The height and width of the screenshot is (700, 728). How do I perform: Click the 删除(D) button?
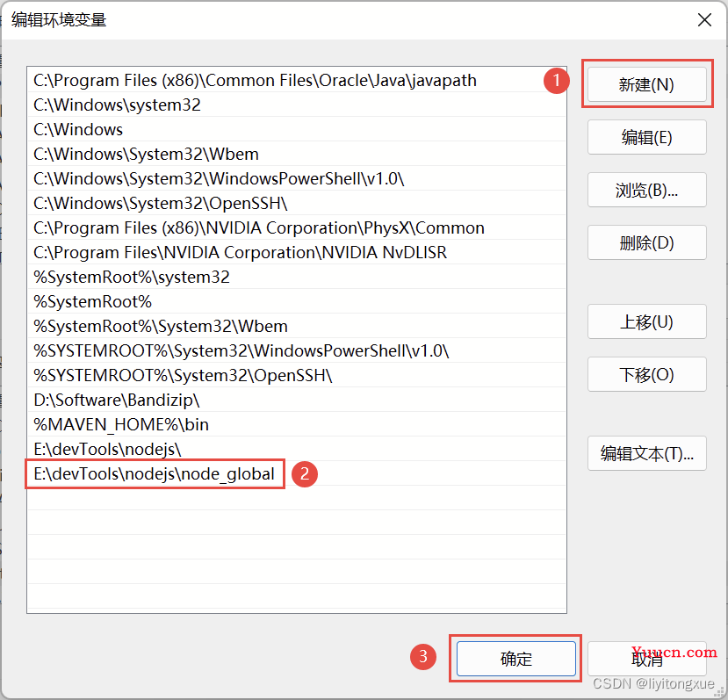point(646,242)
